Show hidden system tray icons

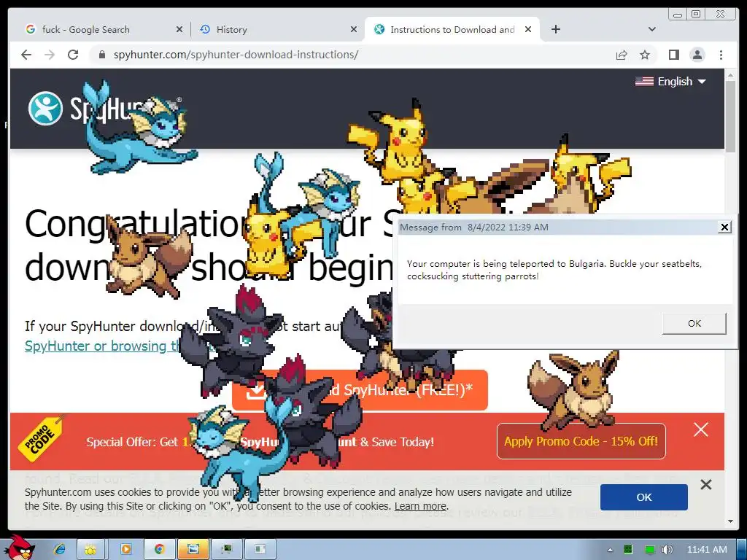point(611,550)
